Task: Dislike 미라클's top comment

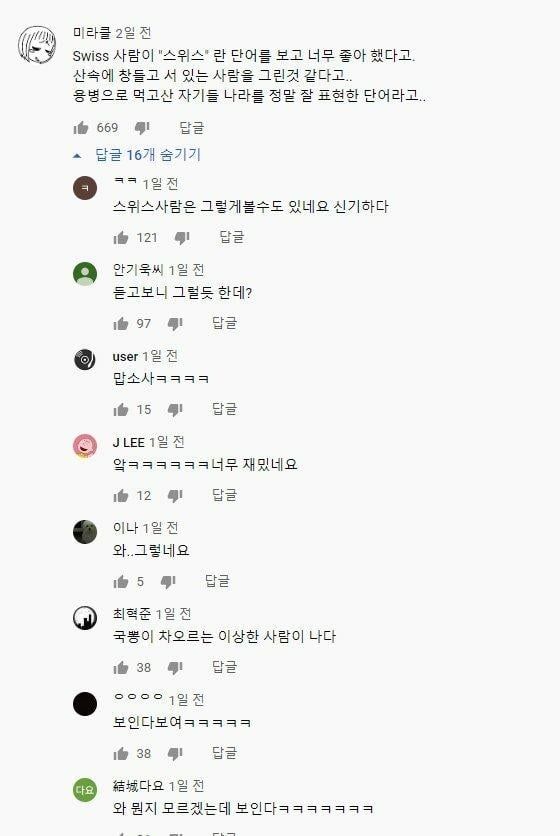Action: (142, 128)
